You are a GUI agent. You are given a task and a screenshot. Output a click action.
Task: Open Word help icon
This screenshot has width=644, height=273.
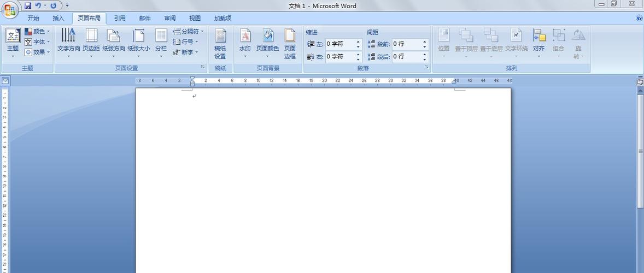[x=639, y=18]
